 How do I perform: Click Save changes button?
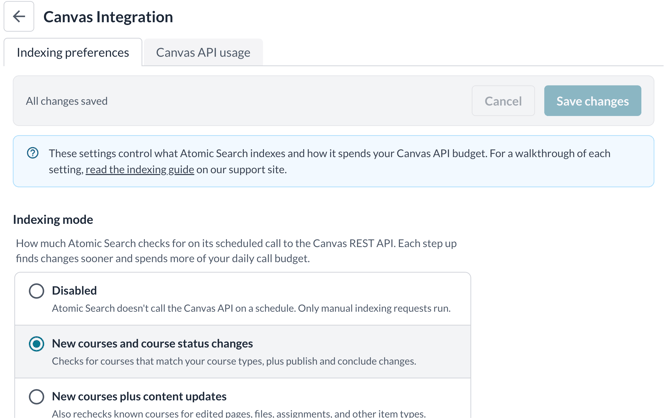592,101
